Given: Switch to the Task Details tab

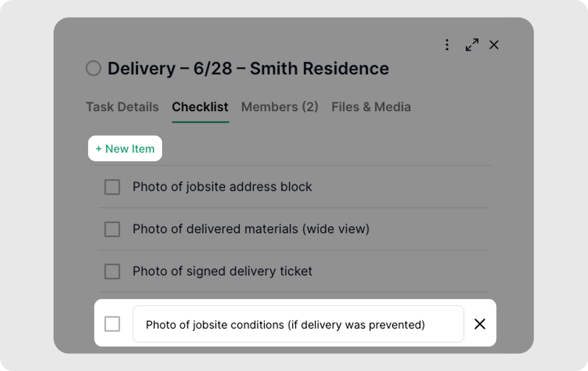Looking at the screenshot, I should (x=122, y=107).
